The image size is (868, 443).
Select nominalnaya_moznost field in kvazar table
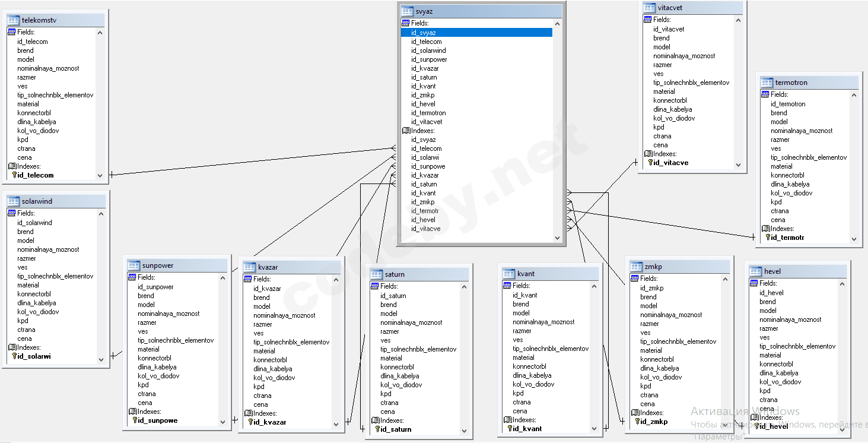[x=284, y=315]
